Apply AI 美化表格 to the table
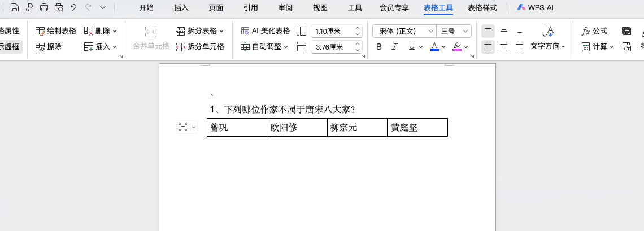 click(266, 30)
